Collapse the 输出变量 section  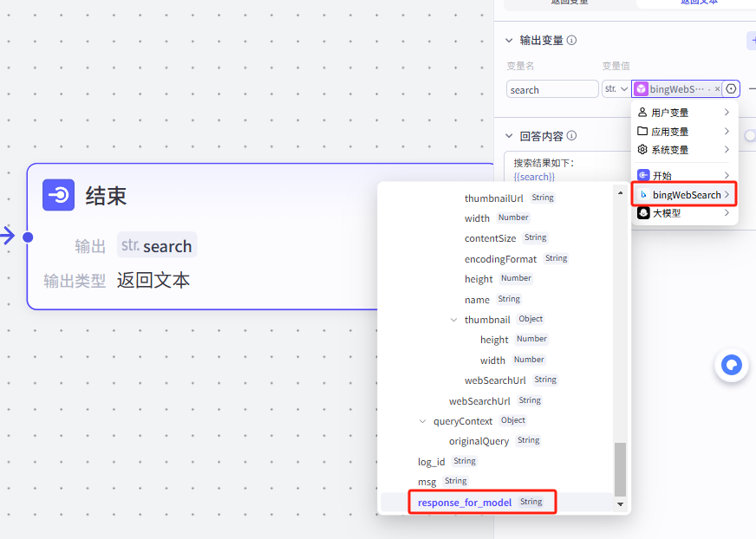coord(509,40)
